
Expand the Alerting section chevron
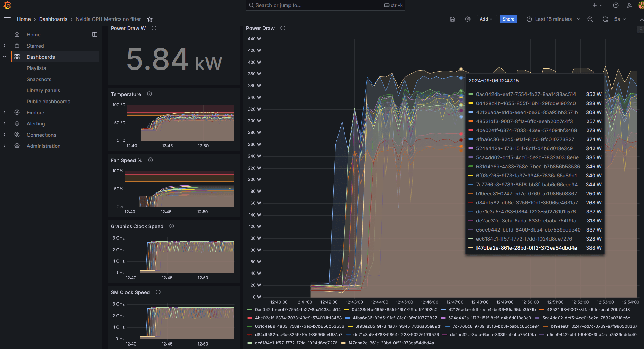tap(5, 123)
